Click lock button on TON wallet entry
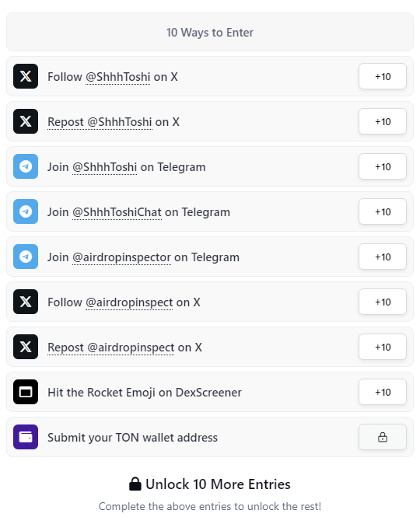 (383, 437)
